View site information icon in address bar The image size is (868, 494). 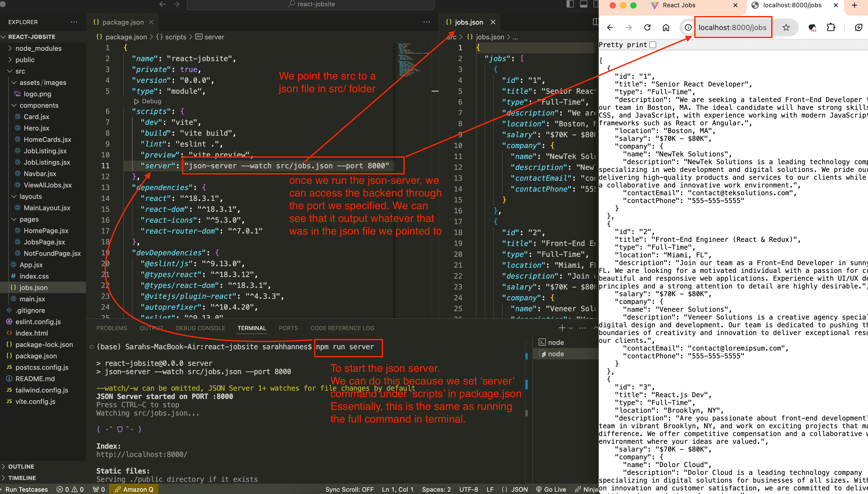pyautogui.click(x=688, y=27)
